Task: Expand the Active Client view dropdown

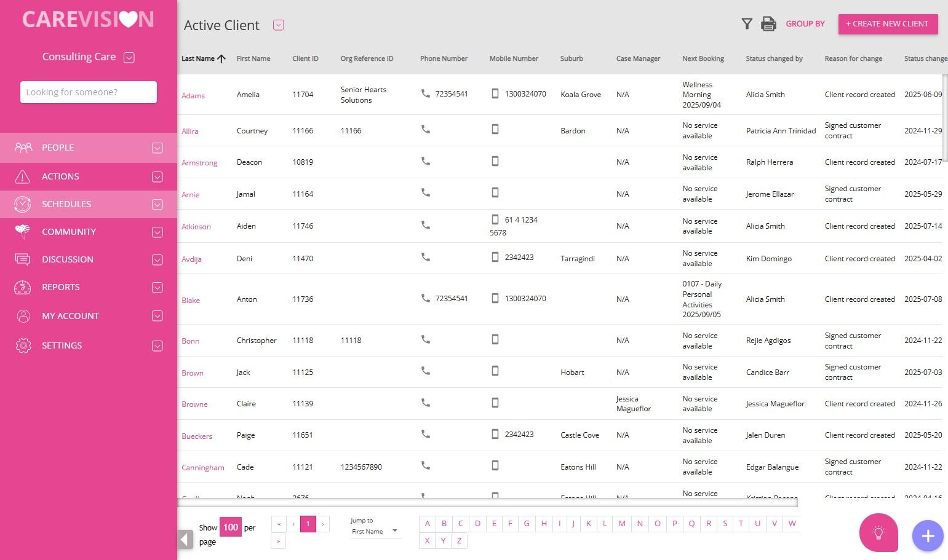Action: point(278,25)
